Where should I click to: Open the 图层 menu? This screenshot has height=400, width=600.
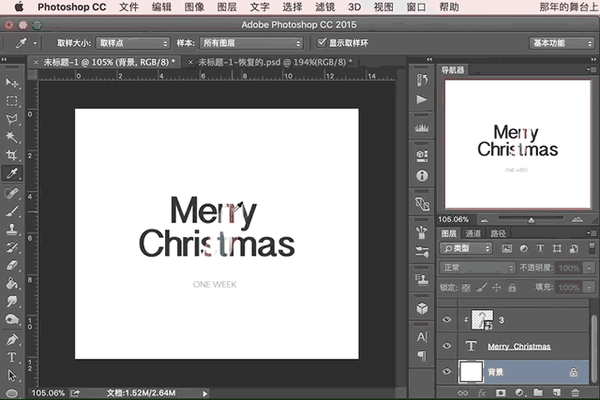[227, 7]
